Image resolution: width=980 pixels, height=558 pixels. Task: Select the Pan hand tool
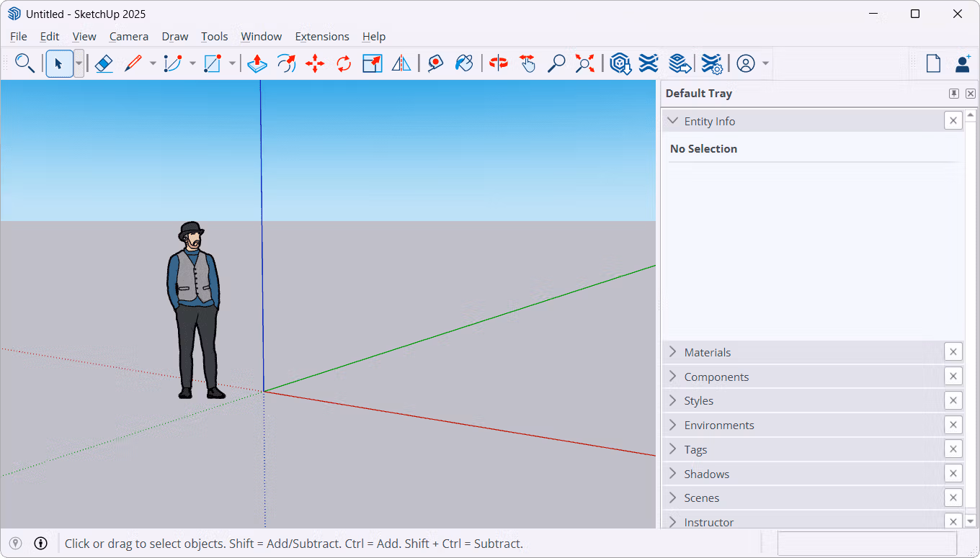pos(527,63)
